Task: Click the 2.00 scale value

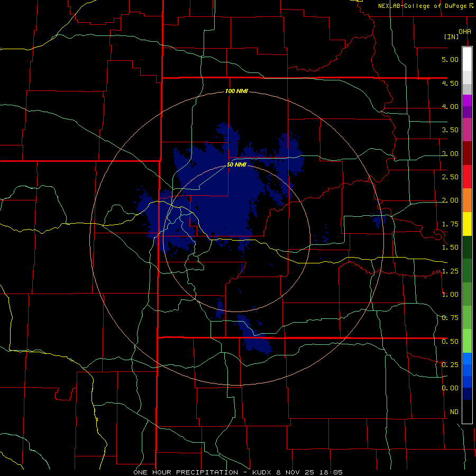Action: [450, 200]
